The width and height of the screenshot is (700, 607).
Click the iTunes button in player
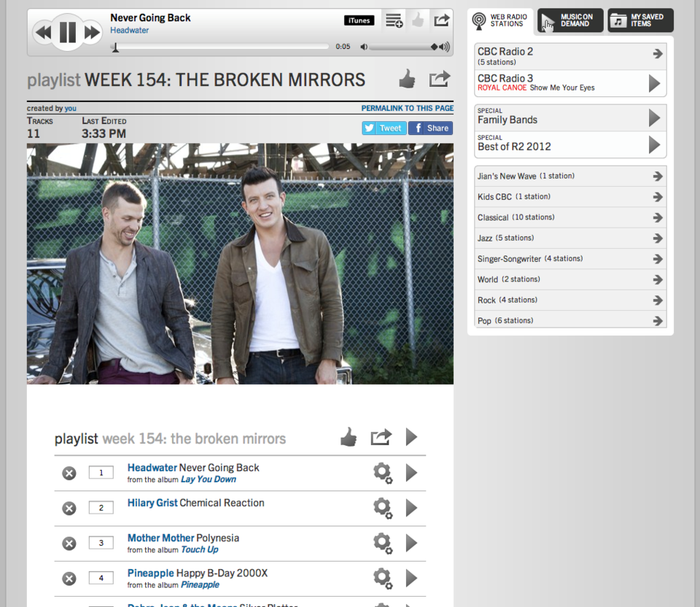[359, 20]
